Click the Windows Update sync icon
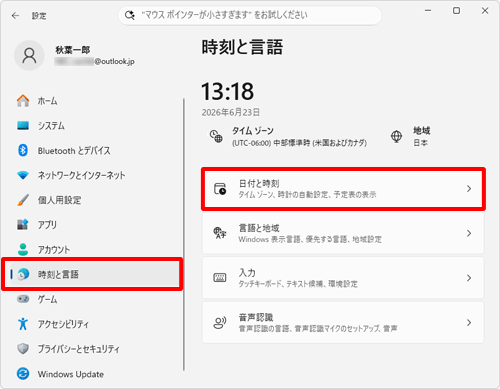500x389 pixels. tap(23, 374)
